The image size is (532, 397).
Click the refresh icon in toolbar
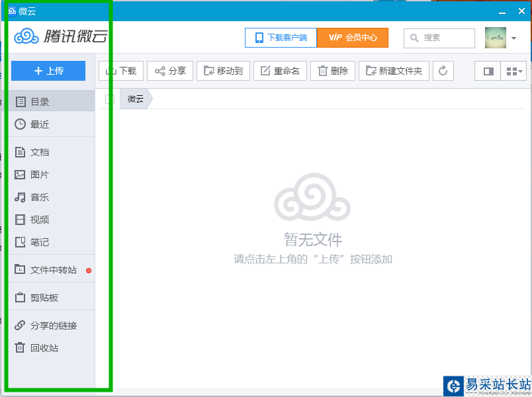443,71
